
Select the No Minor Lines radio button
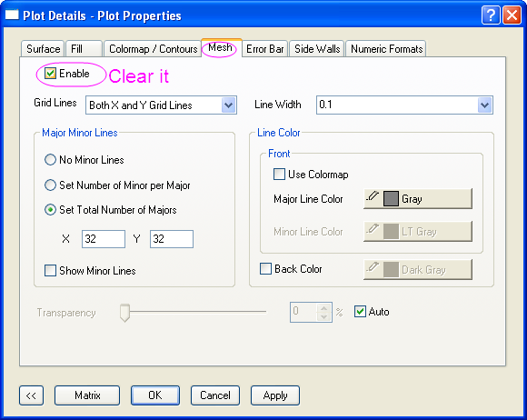click(50, 160)
